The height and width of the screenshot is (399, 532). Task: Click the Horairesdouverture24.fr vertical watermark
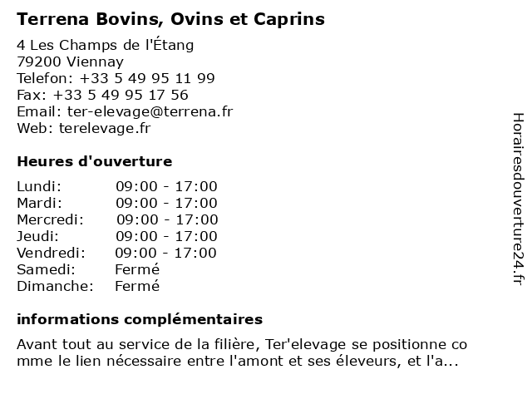tap(517, 199)
